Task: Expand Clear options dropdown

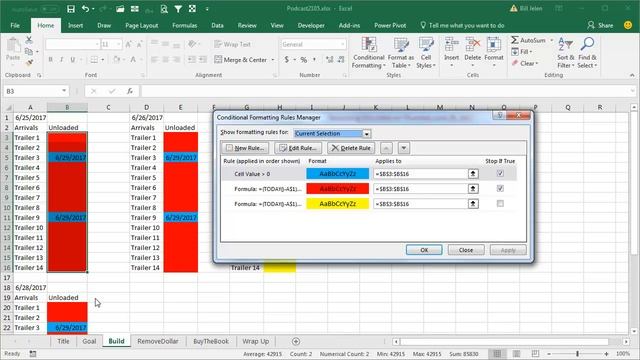Action: [537, 63]
